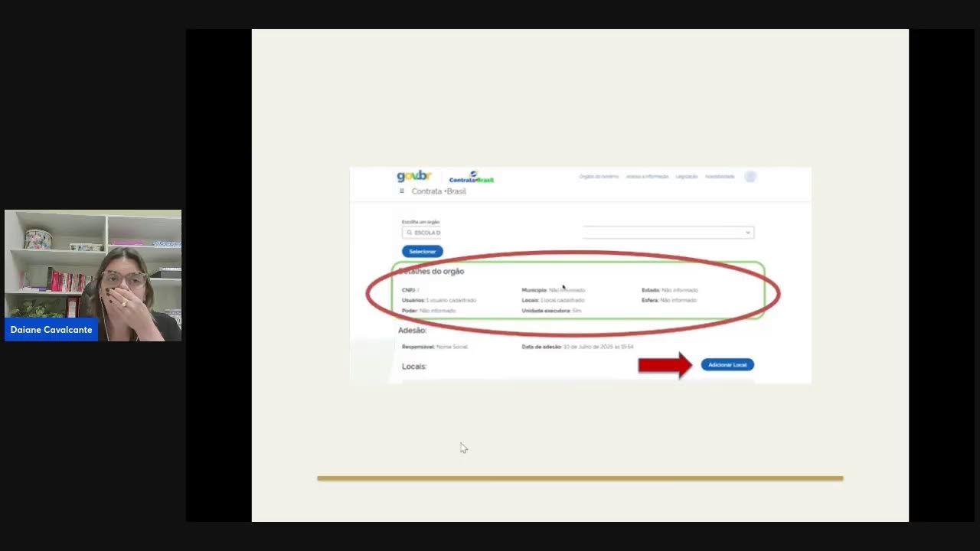Click Daiane Cavalcante's webcam video thumbnail
The width and height of the screenshot is (980, 551).
point(93,275)
